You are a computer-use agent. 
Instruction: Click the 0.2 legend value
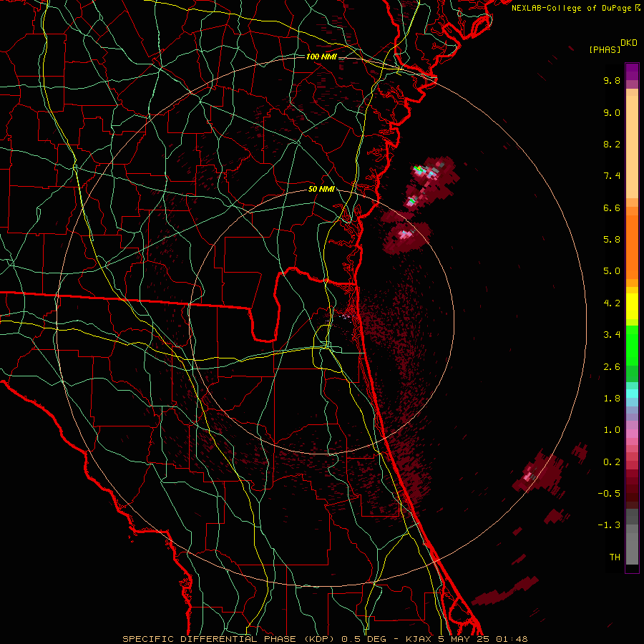click(612, 462)
